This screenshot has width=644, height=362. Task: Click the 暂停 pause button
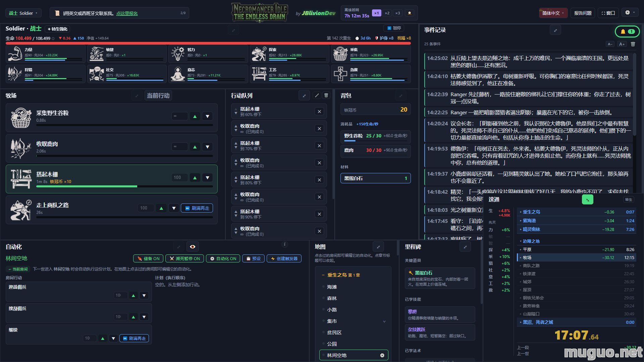click(394, 28)
